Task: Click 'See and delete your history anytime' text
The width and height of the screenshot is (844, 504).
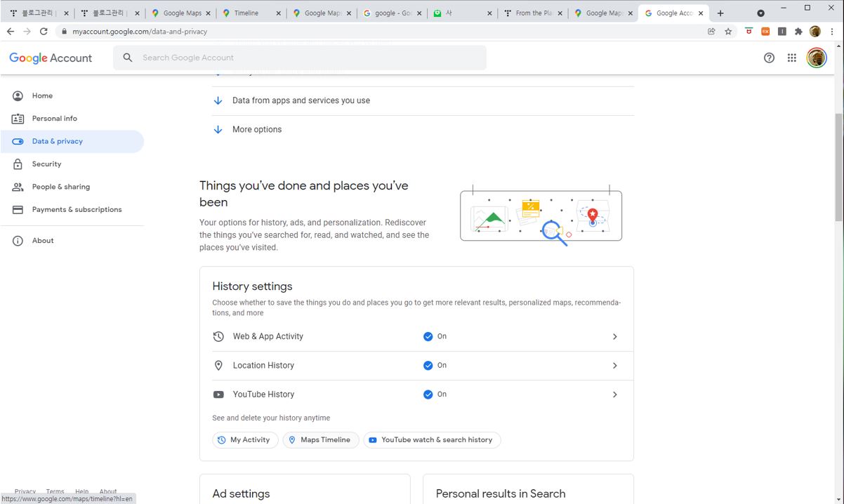Action: tap(271, 418)
